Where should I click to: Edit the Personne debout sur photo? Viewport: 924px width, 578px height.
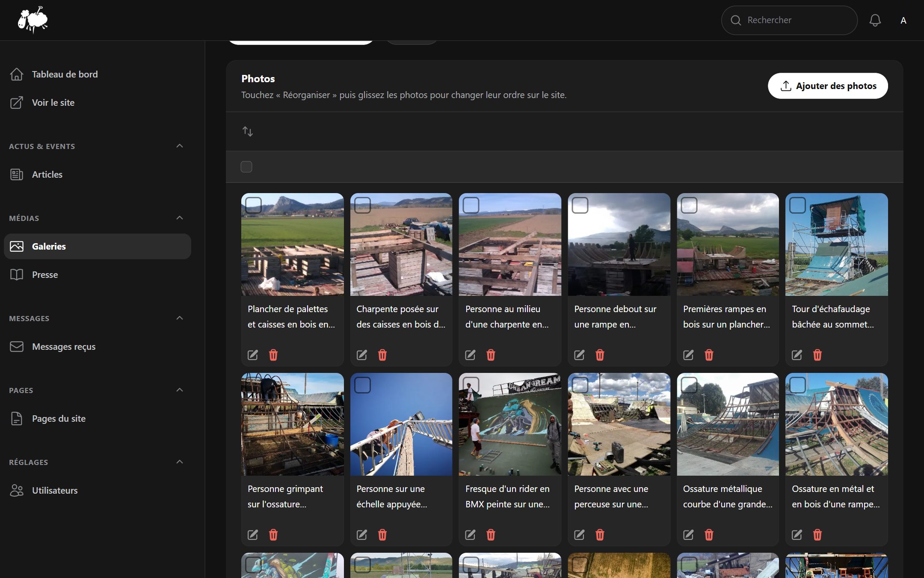coord(580,355)
